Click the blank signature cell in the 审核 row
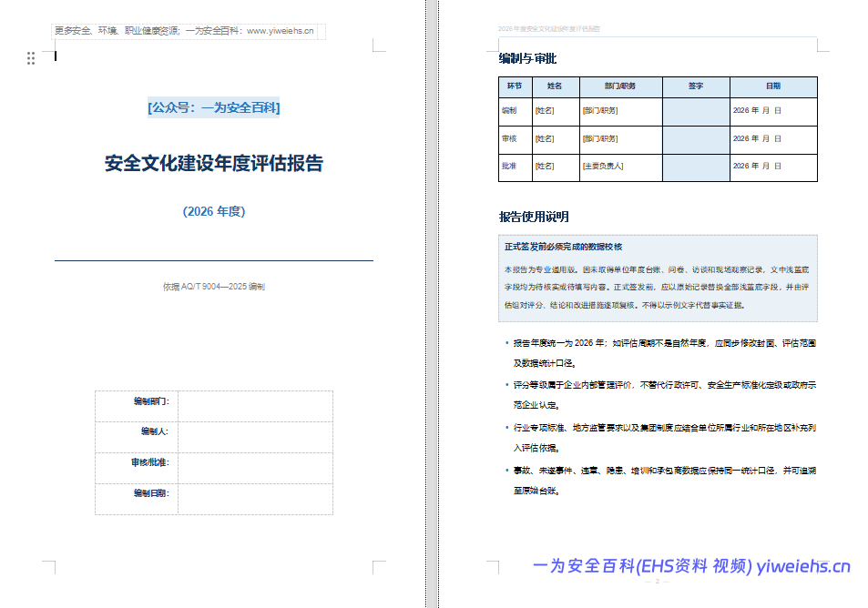The image size is (868, 608). [x=696, y=140]
